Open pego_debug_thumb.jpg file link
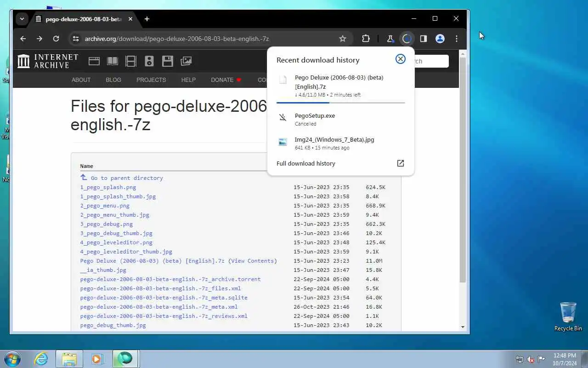The image size is (588, 368). click(113, 325)
